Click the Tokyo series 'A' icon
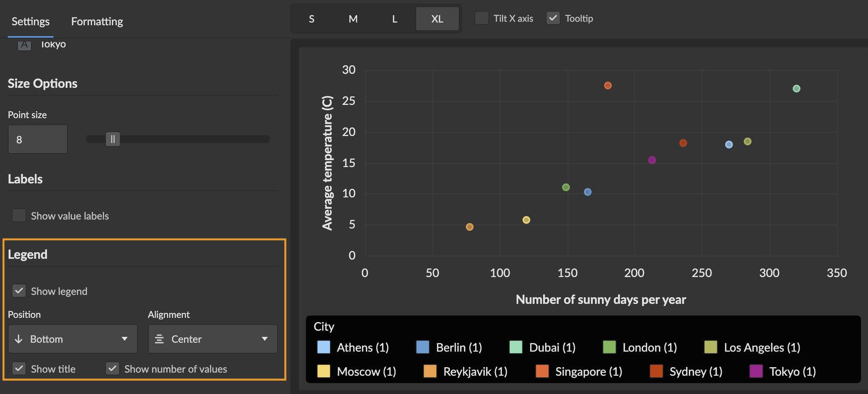This screenshot has height=394, width=868. (24, 45)
